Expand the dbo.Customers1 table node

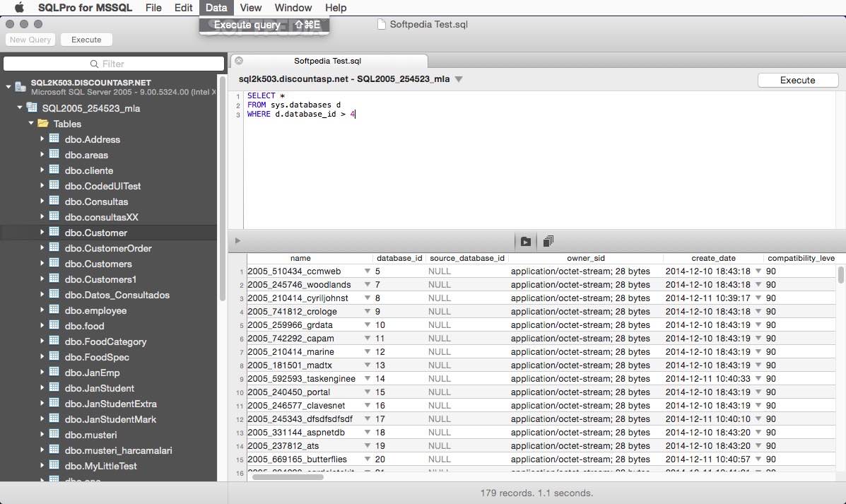point(42,279)
